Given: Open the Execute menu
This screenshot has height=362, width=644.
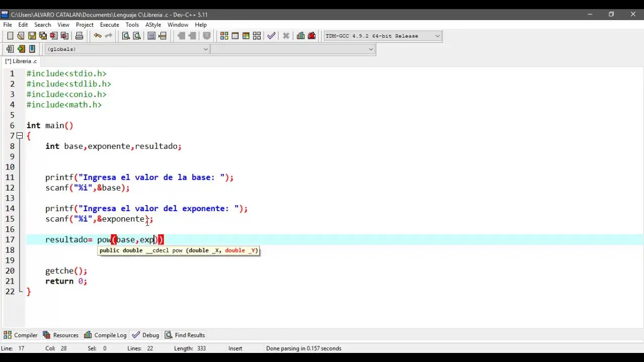Looking at the screenshot, I should [109, 25].
